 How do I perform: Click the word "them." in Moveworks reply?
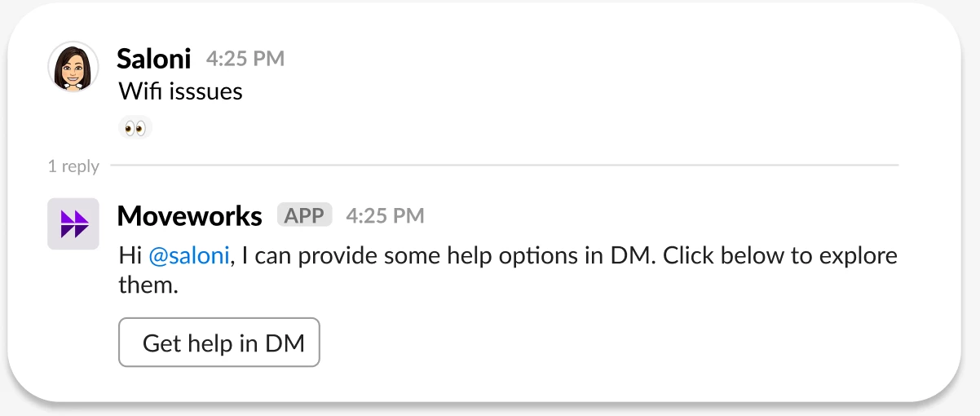pyautogui.click(x=148, y=285)
